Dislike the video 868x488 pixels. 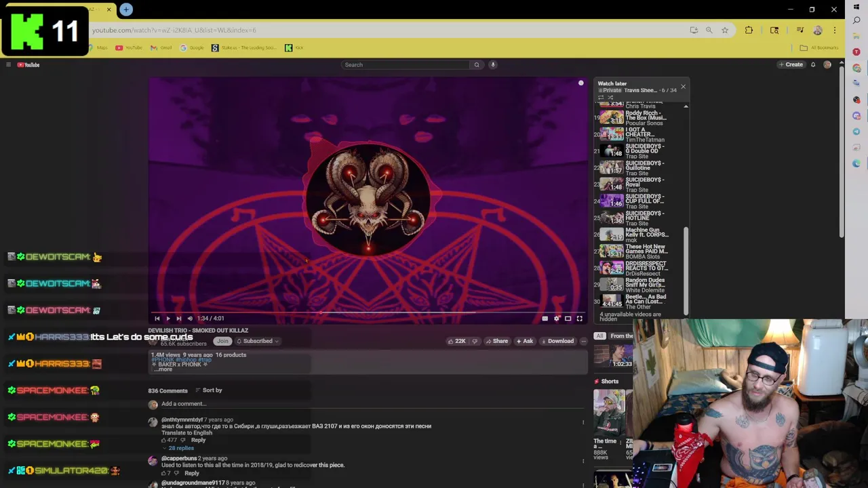475,341
